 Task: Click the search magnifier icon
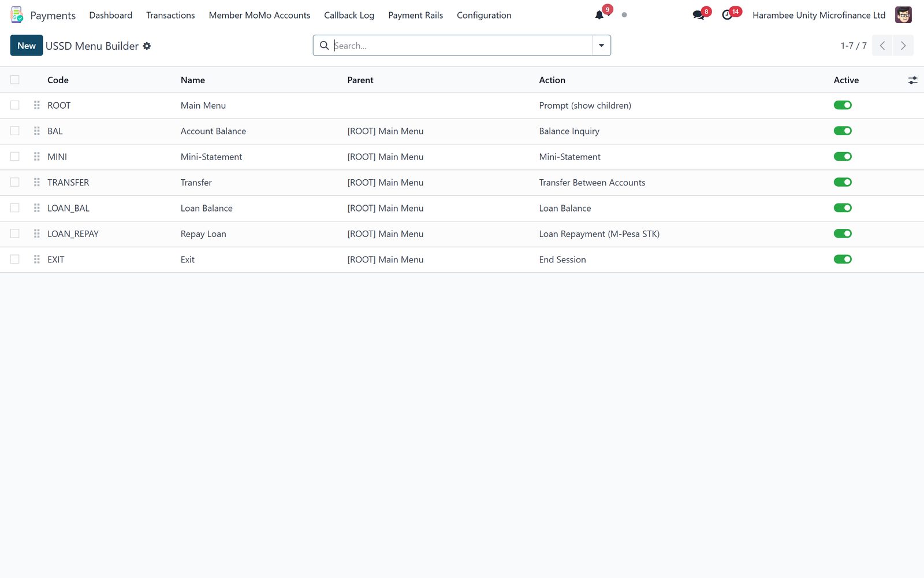pyautogui.click(x=325, y=45)
